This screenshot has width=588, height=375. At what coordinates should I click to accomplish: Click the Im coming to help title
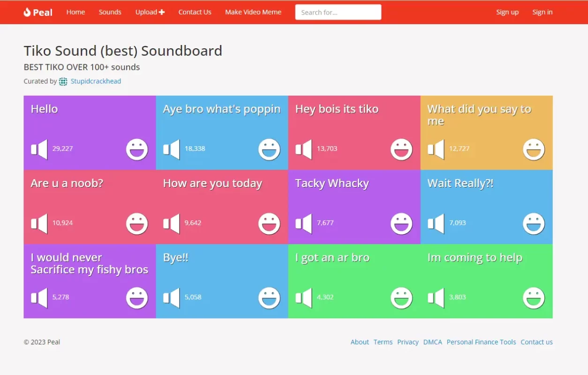[x=475, y=258]
